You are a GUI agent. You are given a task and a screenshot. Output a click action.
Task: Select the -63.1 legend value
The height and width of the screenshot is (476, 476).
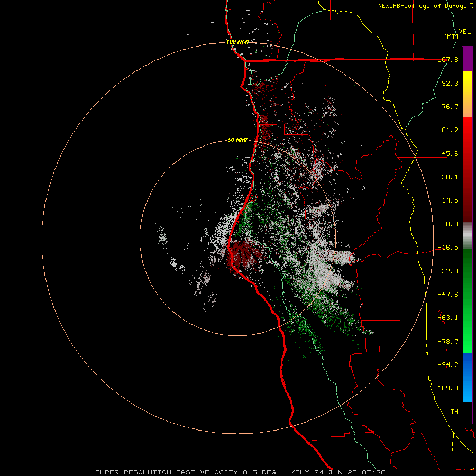pyautogui.click(x=448, y=318)
